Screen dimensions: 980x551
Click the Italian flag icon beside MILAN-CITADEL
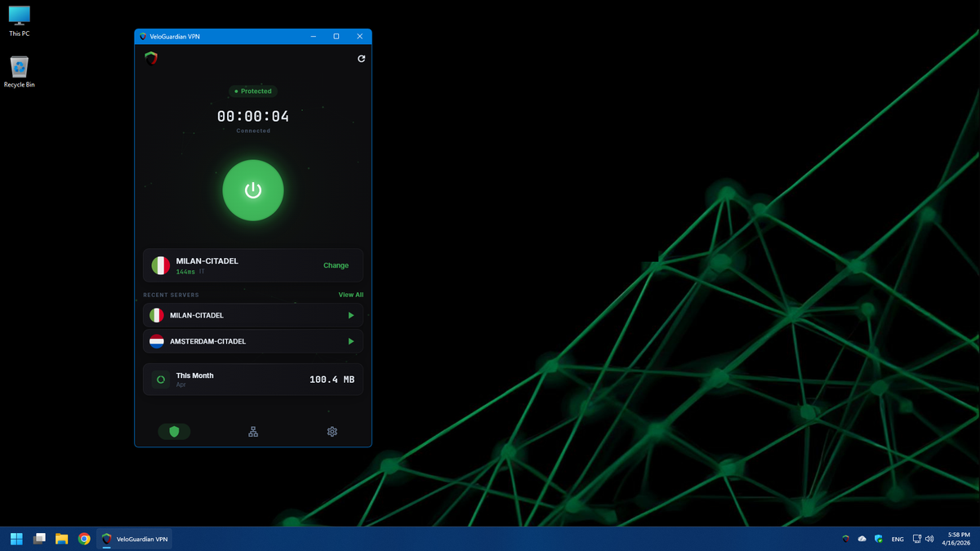(x=160, y=265)
